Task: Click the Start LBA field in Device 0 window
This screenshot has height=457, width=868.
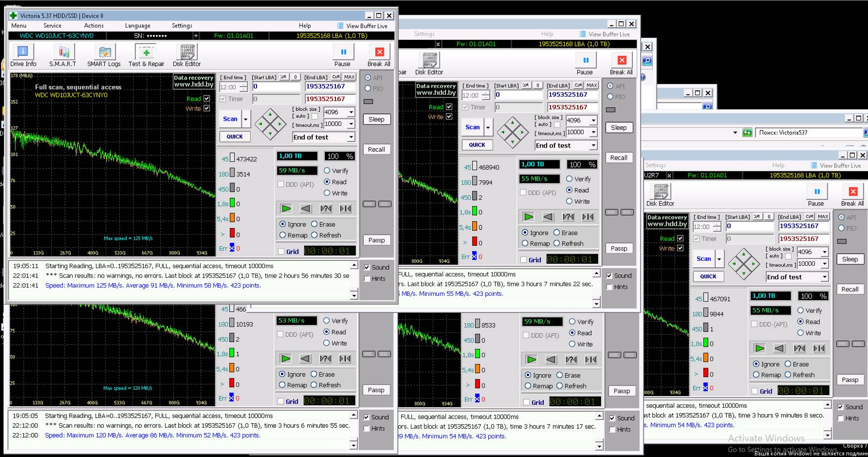Action: coord(276,87)
